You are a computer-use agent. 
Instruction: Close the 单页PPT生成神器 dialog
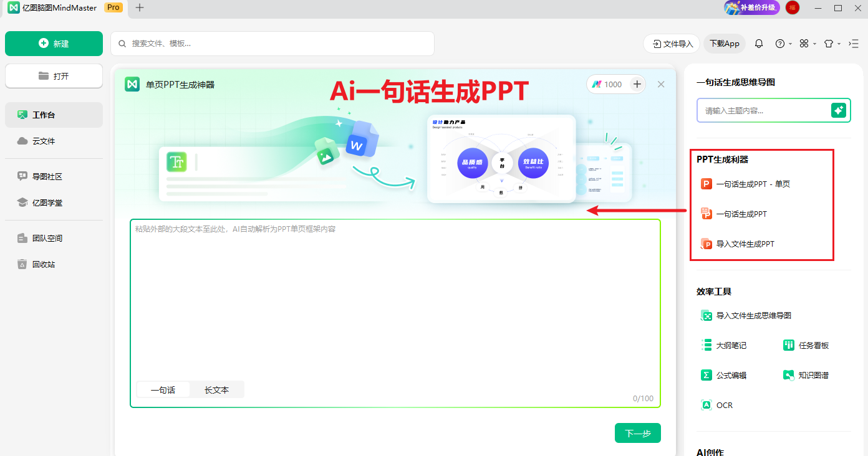click(661, 84)
